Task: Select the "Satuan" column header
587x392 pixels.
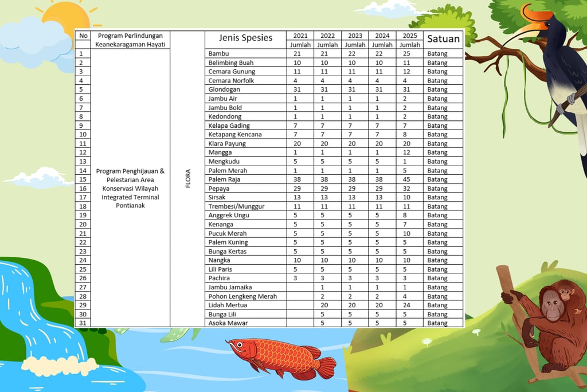Action: pos(443,38)
